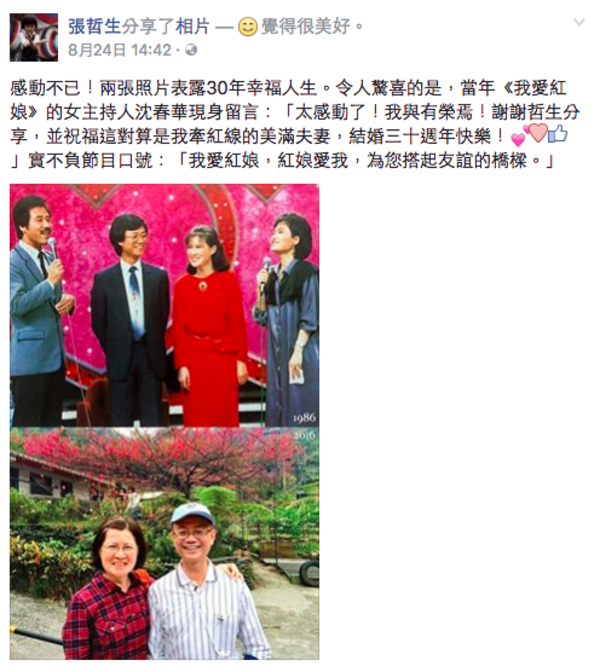Click the post text line starting 感動不已
Image resolution: width=600 pixels, height=672 pixels.
coord(288,88)
